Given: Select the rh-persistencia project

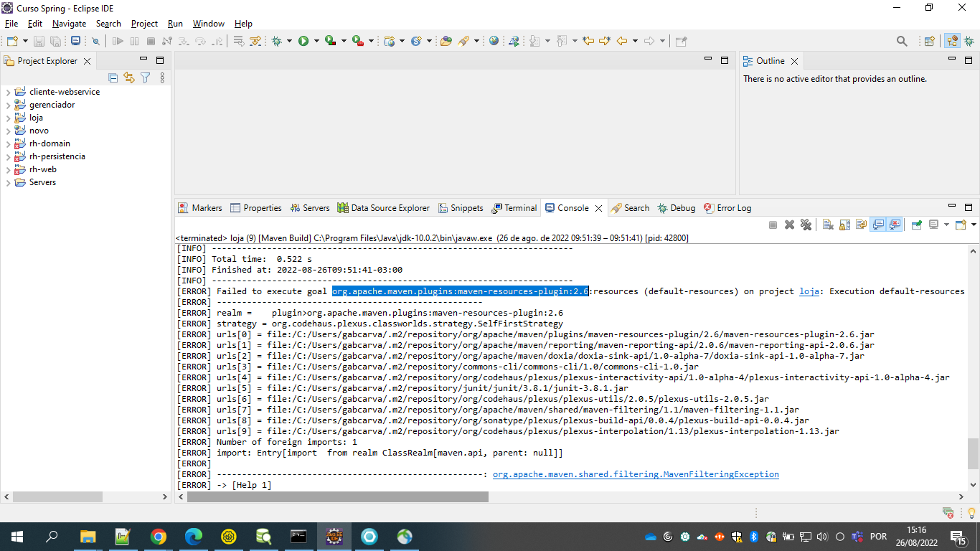Looking at the screenshot, I should pyautogui.click(x=57, y=156).
